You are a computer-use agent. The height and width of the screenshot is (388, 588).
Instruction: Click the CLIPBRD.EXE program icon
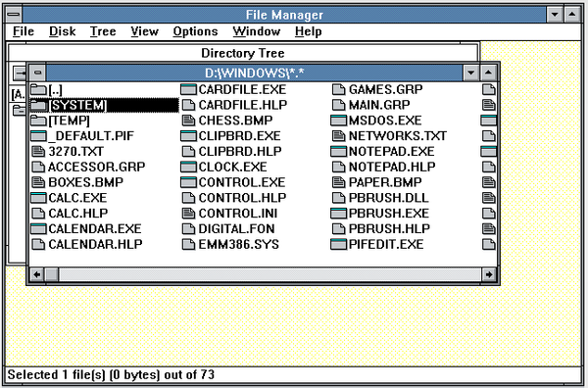click(188, 136)
